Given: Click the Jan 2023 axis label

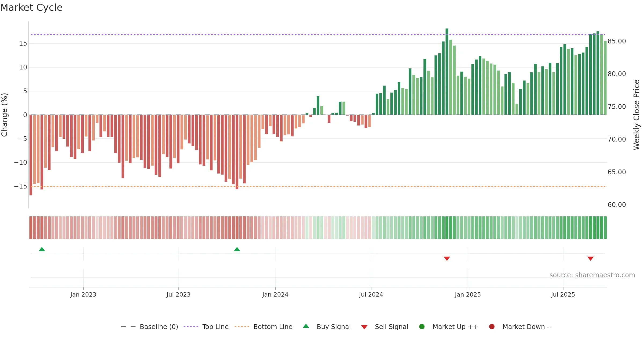Looking at the screenshot, I should [83, 294].
